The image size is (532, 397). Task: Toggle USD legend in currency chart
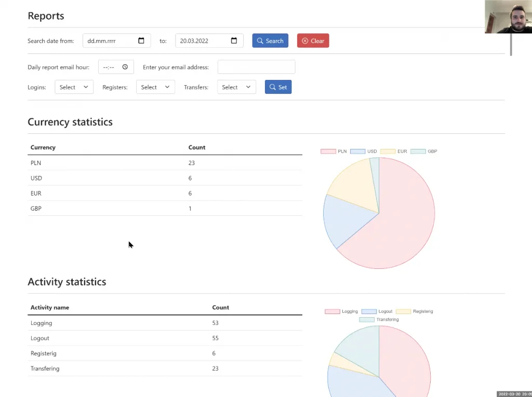point(363,151)
